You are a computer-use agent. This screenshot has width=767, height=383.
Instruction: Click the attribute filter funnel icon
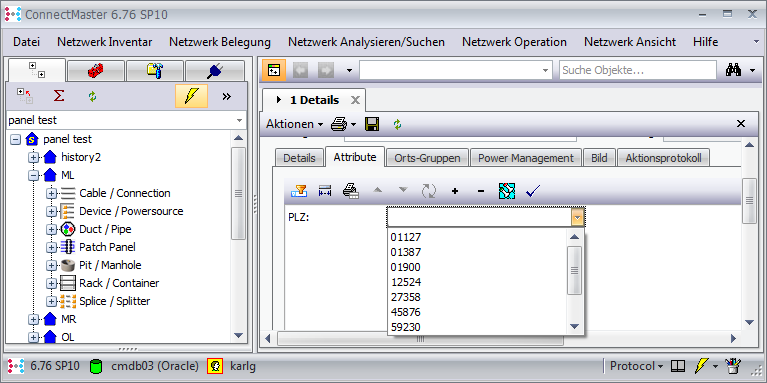(299, 191)
